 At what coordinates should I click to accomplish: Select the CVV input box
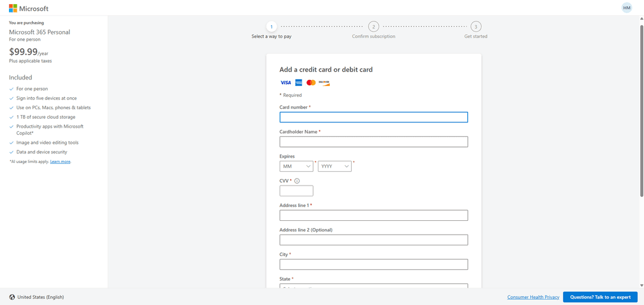[296, 191]
